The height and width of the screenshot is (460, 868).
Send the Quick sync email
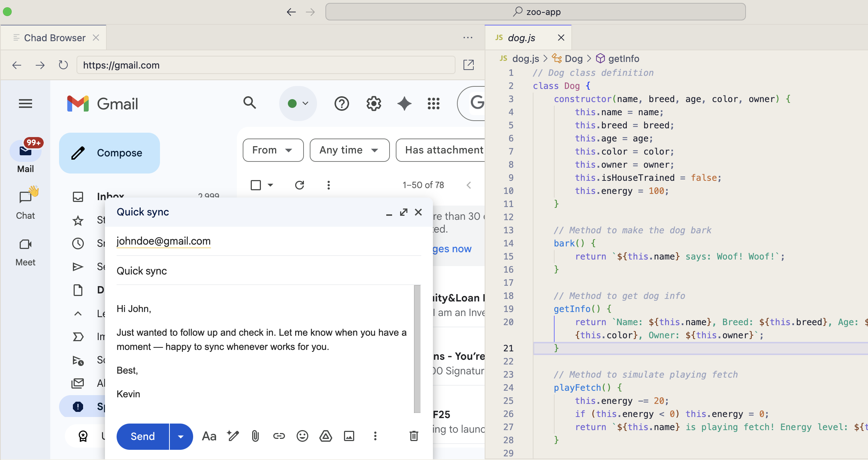click(x=142, y=436)
